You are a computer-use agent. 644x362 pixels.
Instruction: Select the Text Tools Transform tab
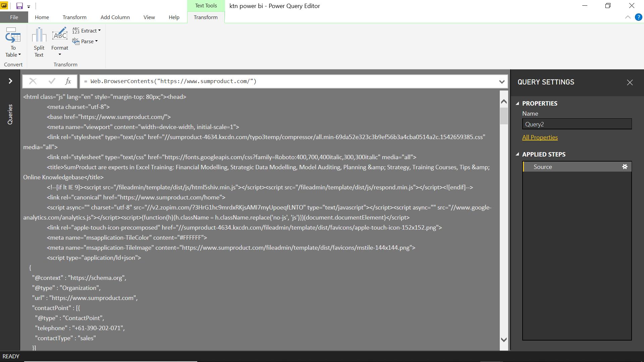206,17
